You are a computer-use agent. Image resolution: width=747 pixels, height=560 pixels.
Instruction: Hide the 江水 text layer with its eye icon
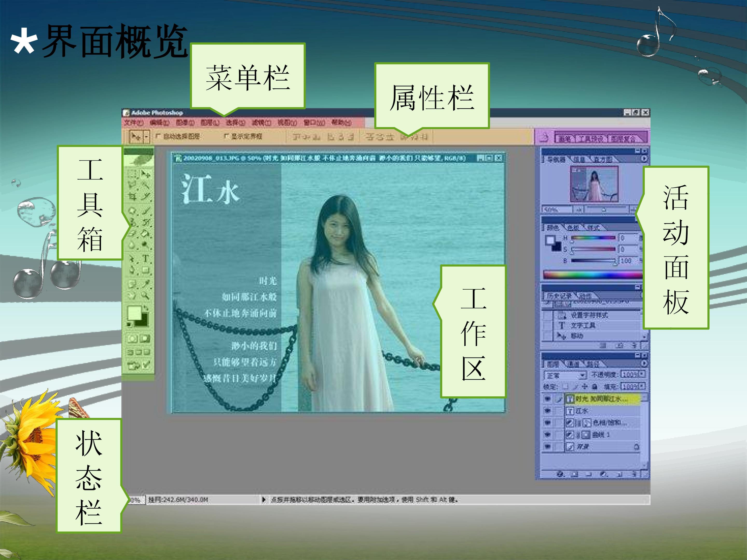point(548,411)
